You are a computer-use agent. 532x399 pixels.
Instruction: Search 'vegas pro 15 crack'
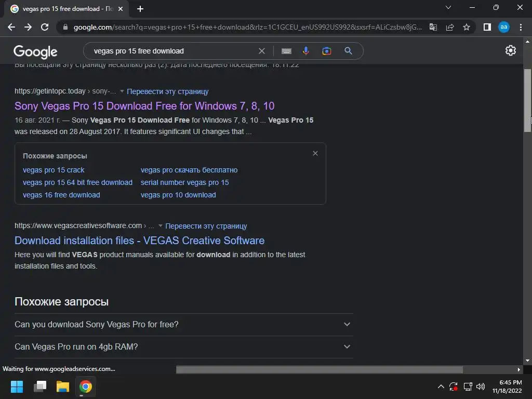coord(54,170)
